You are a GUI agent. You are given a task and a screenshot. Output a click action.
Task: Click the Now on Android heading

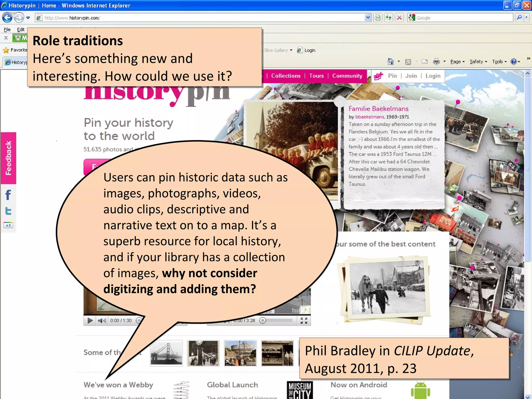pyautogui.click(x=359, y=385)
